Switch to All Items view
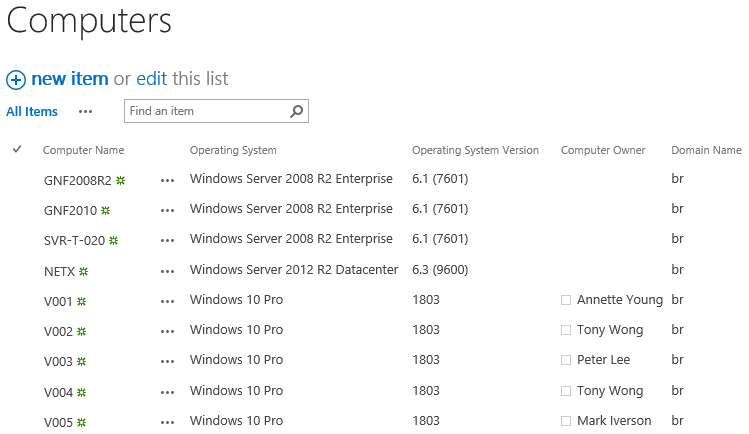 (32, 112)
